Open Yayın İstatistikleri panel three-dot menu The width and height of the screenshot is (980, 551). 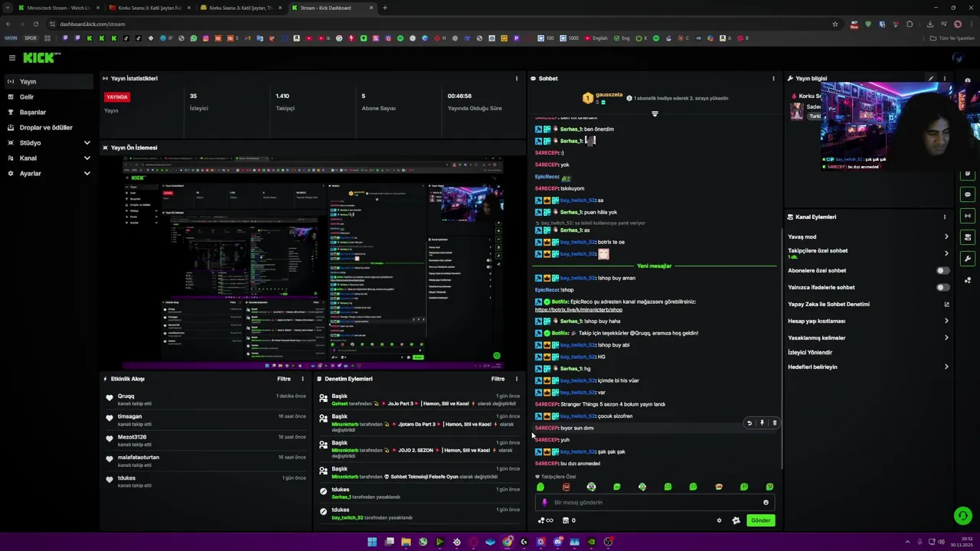point(516,78)
